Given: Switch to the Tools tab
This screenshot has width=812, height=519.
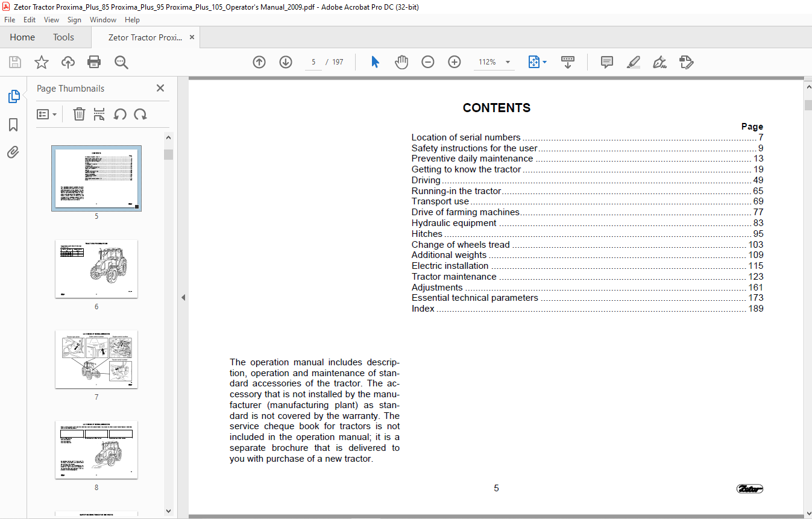Looking at the screenshot, I should 63,37.
